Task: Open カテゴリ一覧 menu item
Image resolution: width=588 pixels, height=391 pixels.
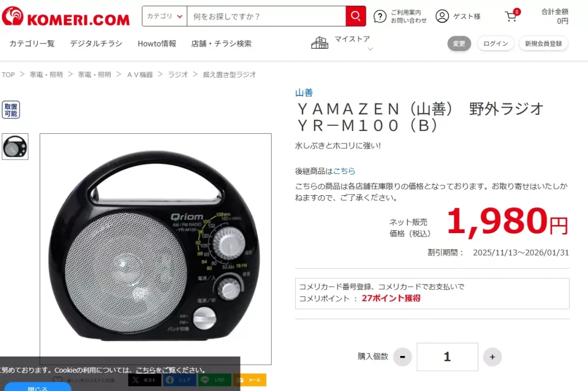Action: tap(32, 44)
